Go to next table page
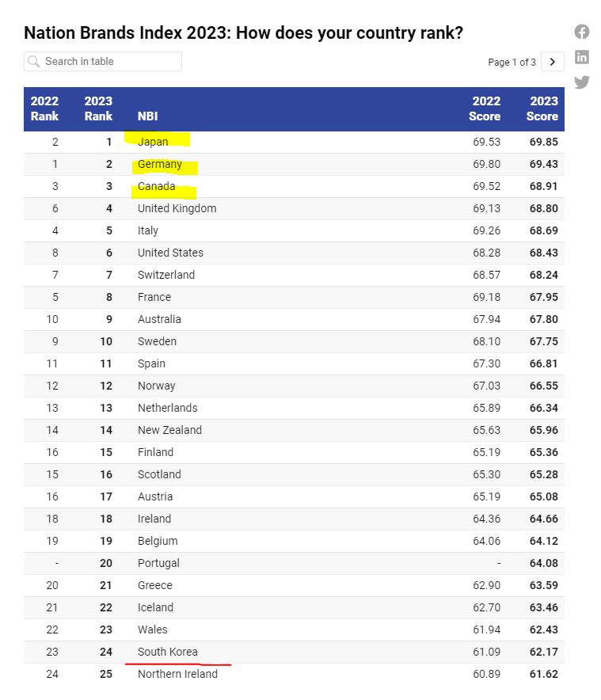 coord(553,62)
